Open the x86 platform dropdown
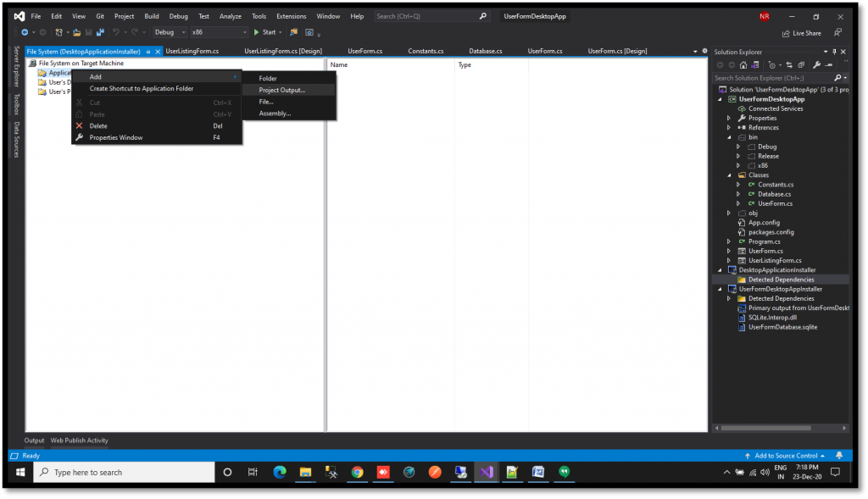This screenshot has height=499, width=868. 245,34
